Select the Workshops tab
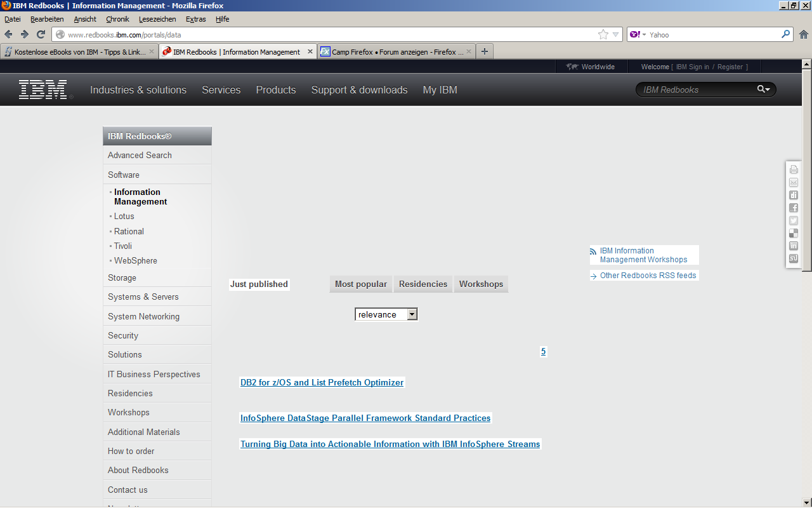 [x=481, y=284]
